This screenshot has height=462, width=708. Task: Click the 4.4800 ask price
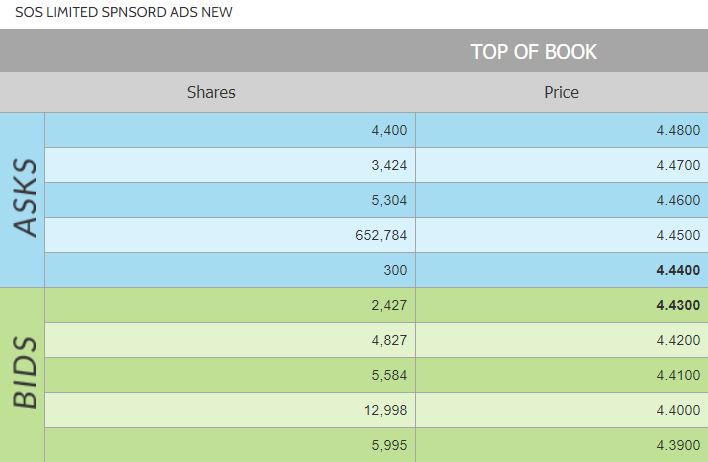pyautogui.click(x=678, y=130)
